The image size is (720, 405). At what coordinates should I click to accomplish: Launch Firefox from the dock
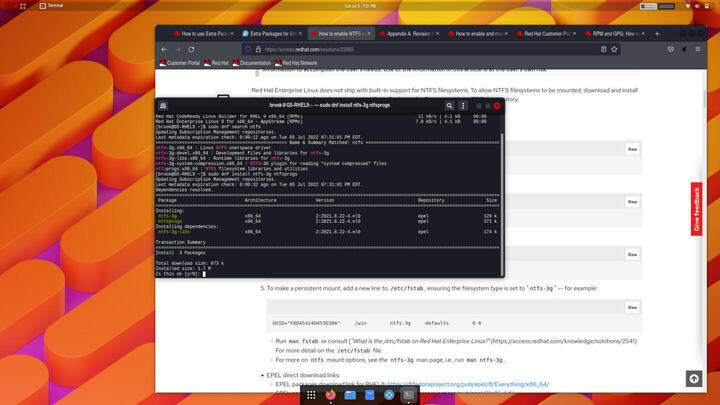(331, 395)
